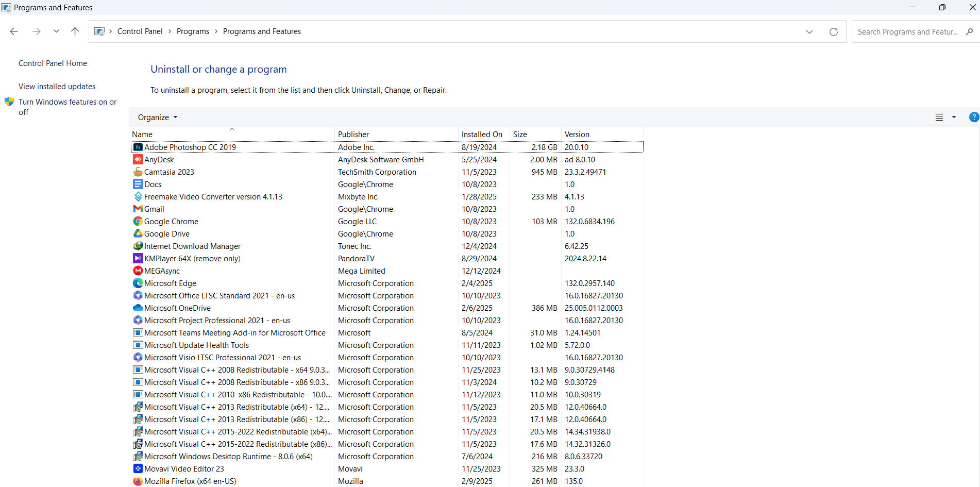This screenshot has height=487, width=980.
Task: Navigate to the Programs breadcrumb
Action: coord(193,31)
